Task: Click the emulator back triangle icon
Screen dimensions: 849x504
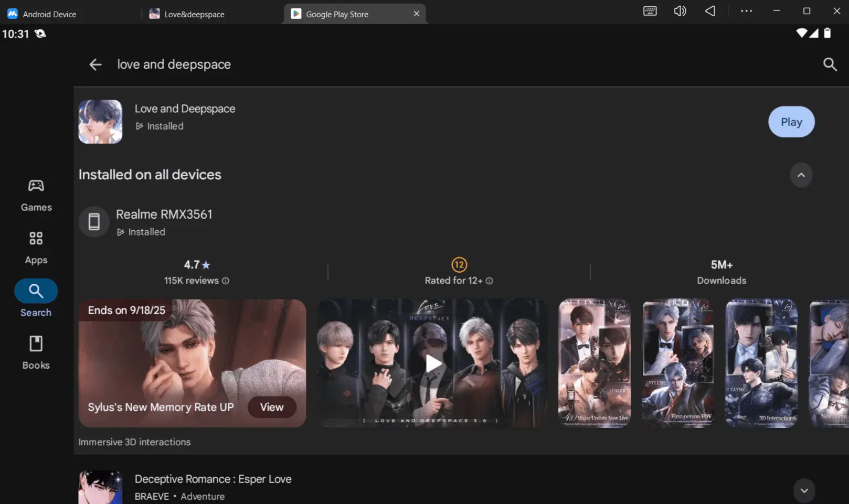Action: 710,11
